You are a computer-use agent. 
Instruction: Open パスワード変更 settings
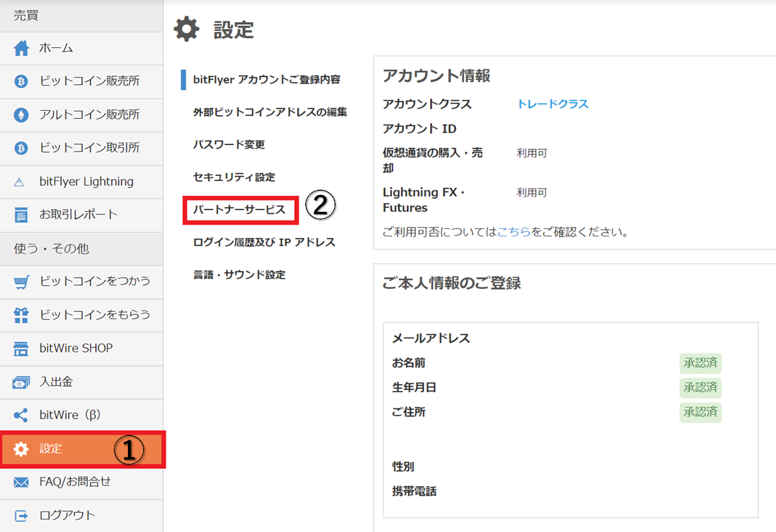click(228, 145)
